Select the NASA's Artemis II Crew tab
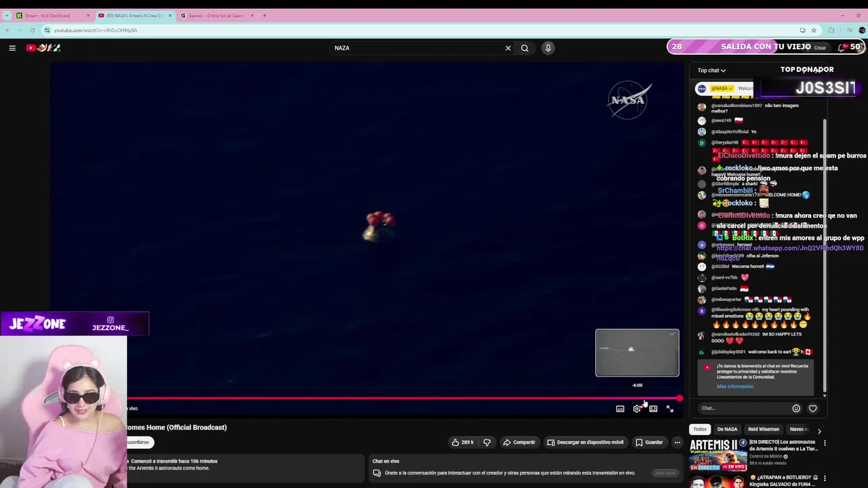The width and height of the screenshot is (868, 488). tap(135, 16)
